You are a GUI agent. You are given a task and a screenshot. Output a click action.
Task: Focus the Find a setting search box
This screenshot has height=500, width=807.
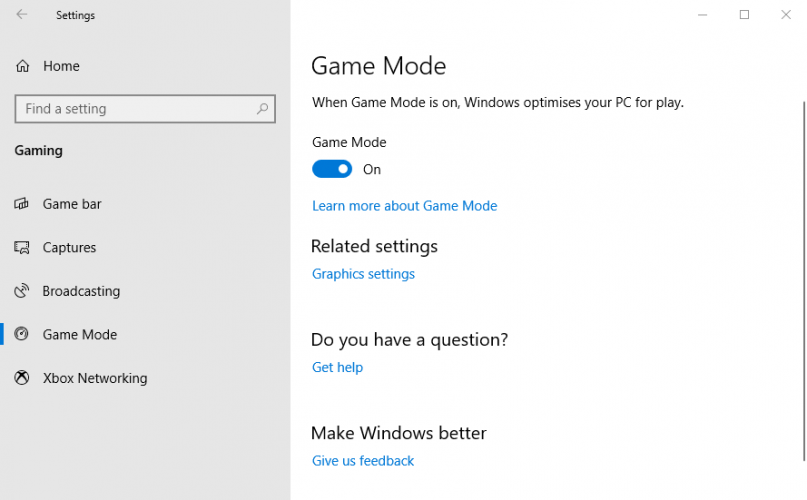coord(135,109)
